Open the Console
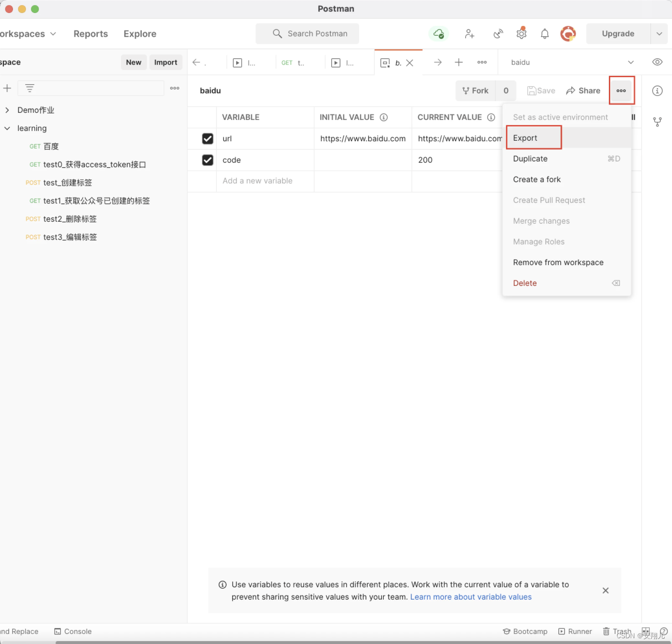Screen dimensions: 672x644 pos(73,631)
